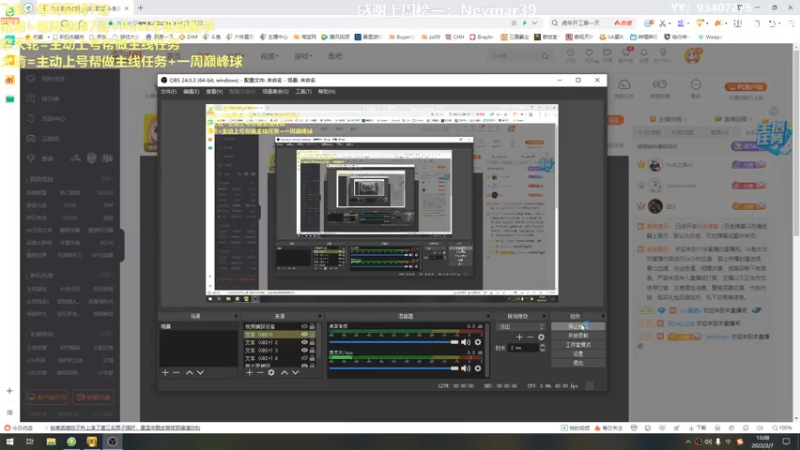Move scene up in Scenes dock

coord(189,372)
